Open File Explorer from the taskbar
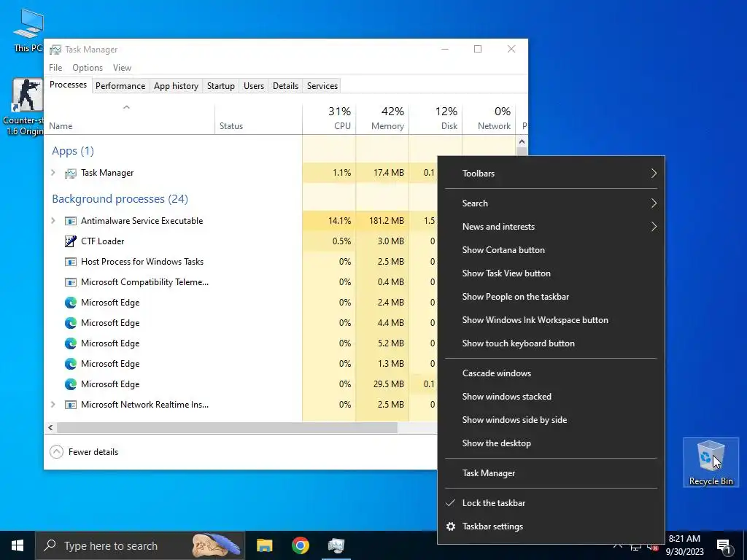747x560 pixels. (264, 545)
